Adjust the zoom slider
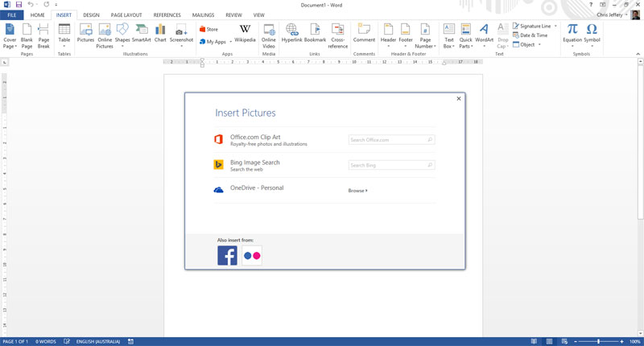Viewport: 644px width, 346px height. 598,341
